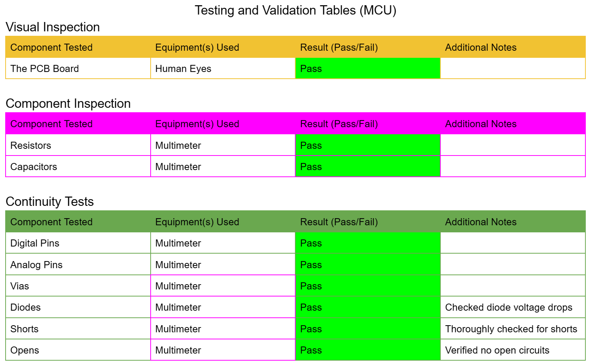The image size is (591, 364).
Task: Click the Multimeter cell in the Resistors row
Action: coord(178,145)
